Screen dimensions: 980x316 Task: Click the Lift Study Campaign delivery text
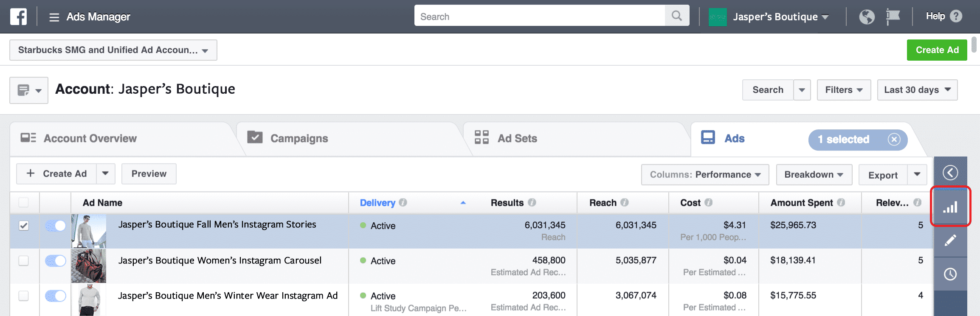tap(418, 308)
